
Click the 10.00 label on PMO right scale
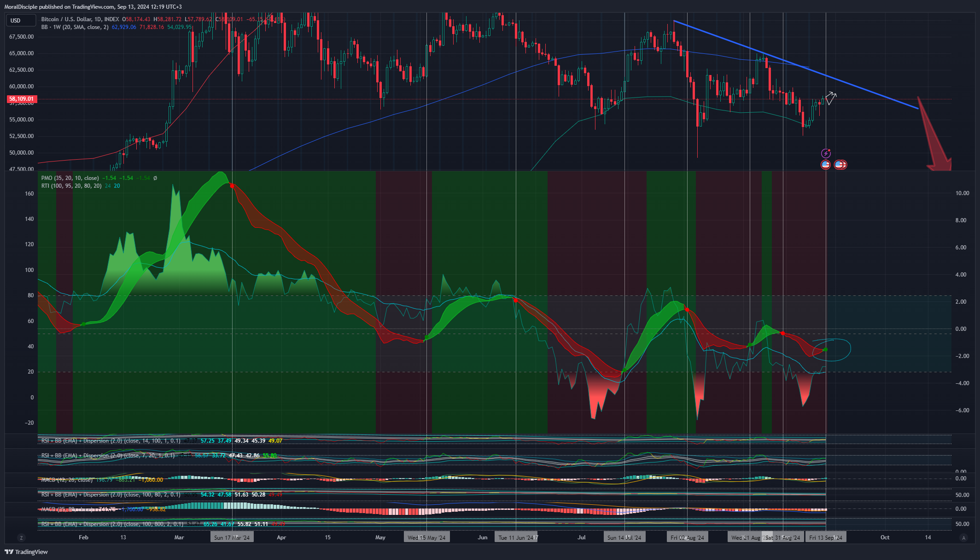(x=962, y=193)
